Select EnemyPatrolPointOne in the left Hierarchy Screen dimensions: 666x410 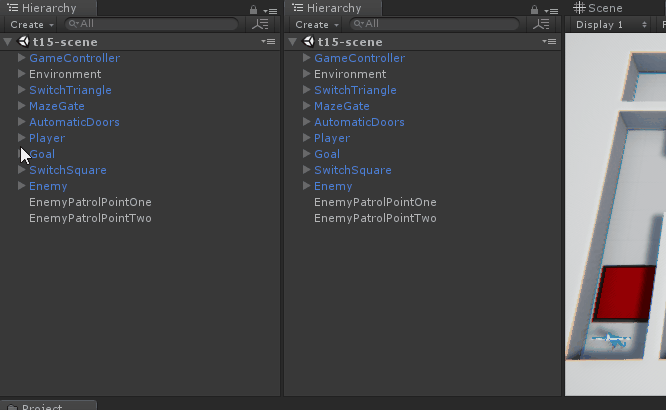tap(90, 202)
